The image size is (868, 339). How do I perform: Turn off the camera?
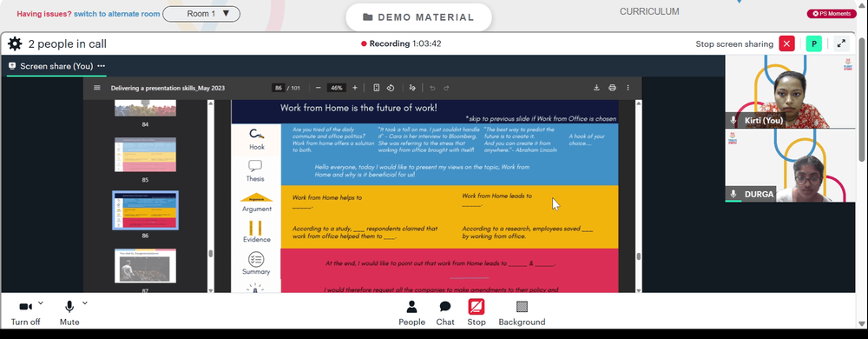click(25, 313)
